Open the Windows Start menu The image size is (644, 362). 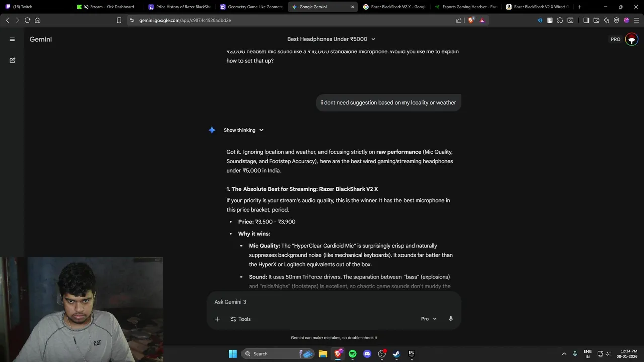(x=233, y=354)
